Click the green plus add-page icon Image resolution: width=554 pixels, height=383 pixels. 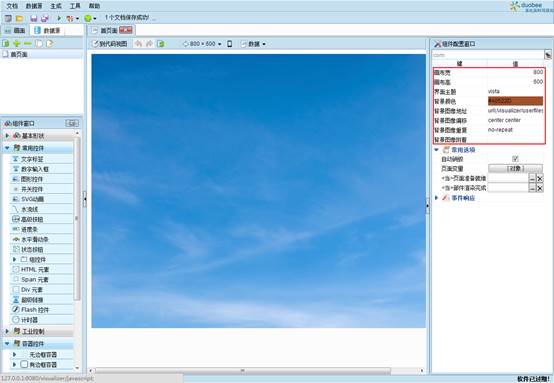16,43
